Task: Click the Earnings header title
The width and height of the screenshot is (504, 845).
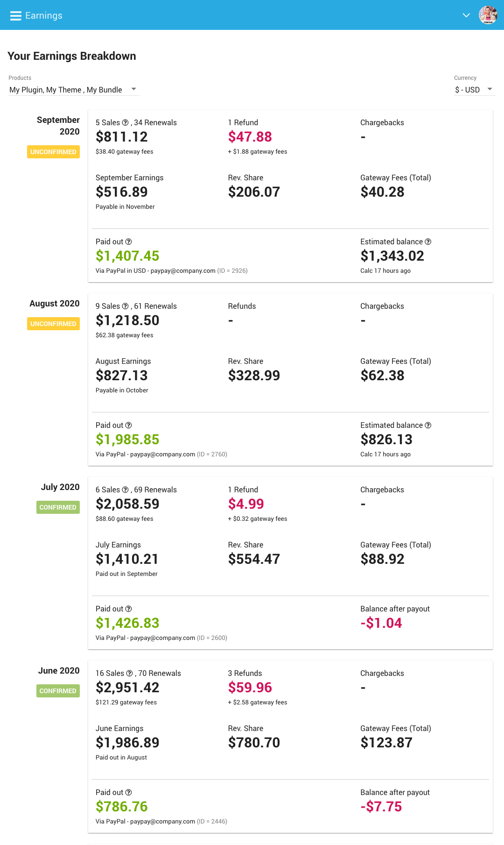Action: coord(44,16)
